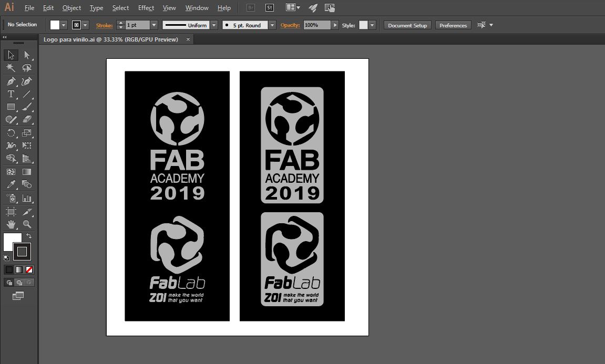
Task: Expand the opacity slider arrow
Action: [335, 25]
